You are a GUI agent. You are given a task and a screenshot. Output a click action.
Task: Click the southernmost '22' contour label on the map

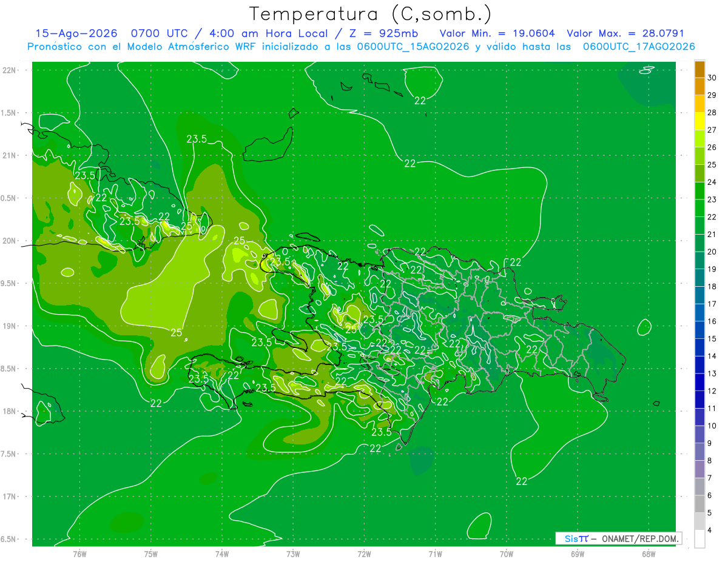click(522, 481)
